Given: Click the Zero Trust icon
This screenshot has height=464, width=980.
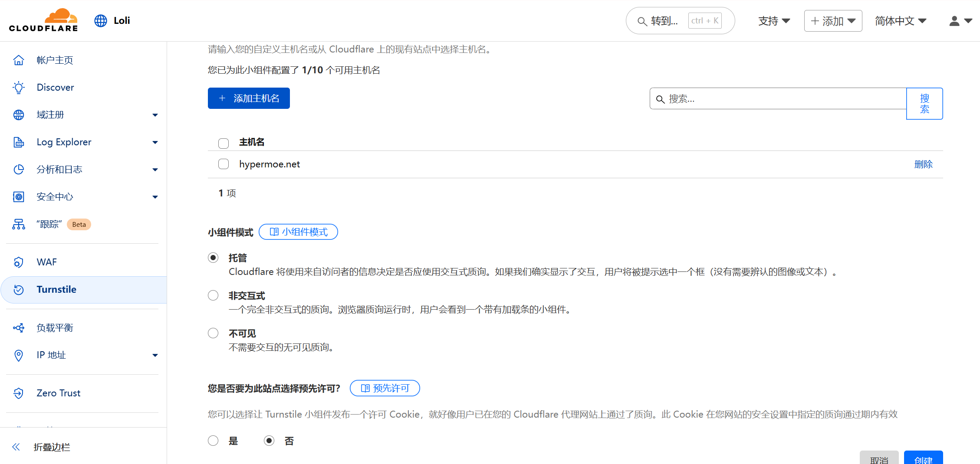Looking at the screenshot, I should 19,393.
